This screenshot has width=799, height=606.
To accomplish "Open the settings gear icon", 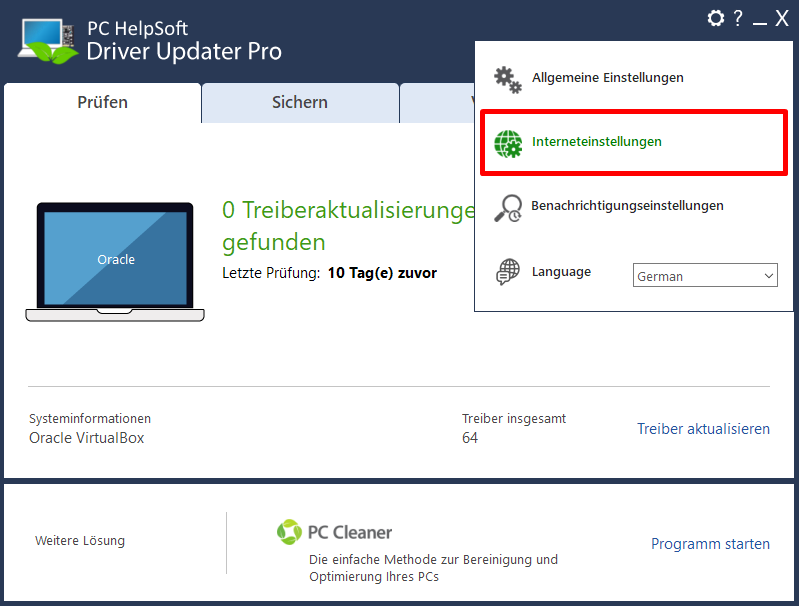I will [x=715, y=18].
